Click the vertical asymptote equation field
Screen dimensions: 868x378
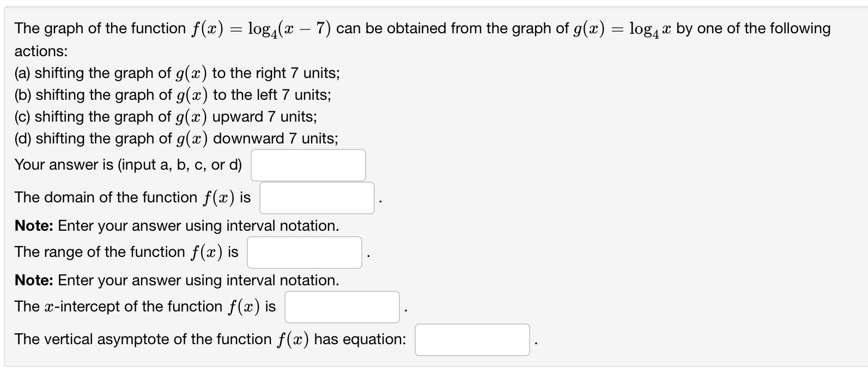pos(472,340)
